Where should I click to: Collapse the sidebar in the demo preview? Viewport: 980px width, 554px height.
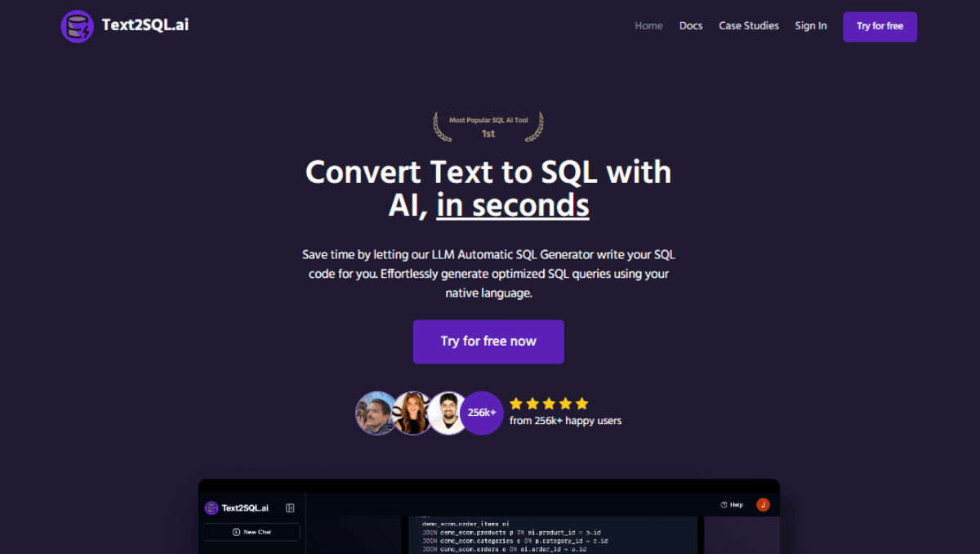289,507
